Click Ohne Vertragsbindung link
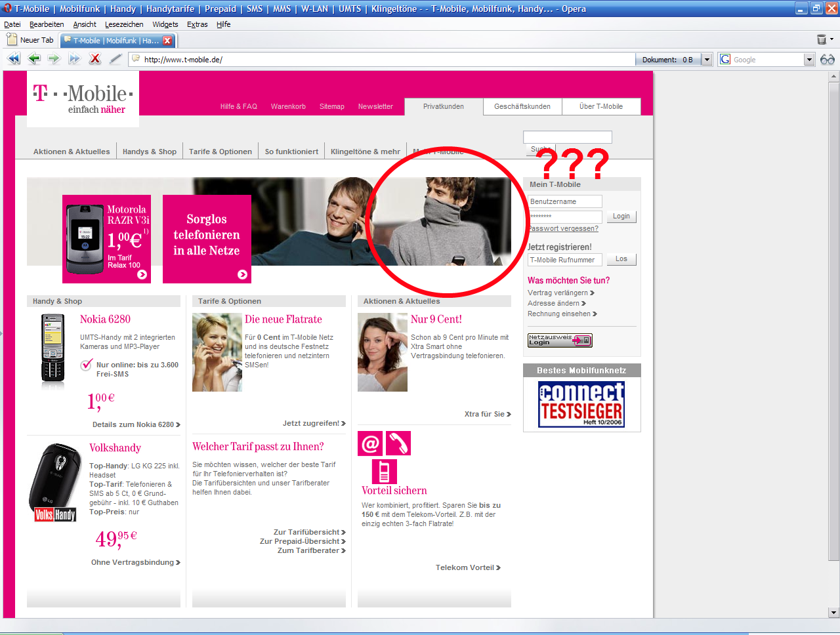The width and height of the screenshot is (840, 635). click(136, 562)
